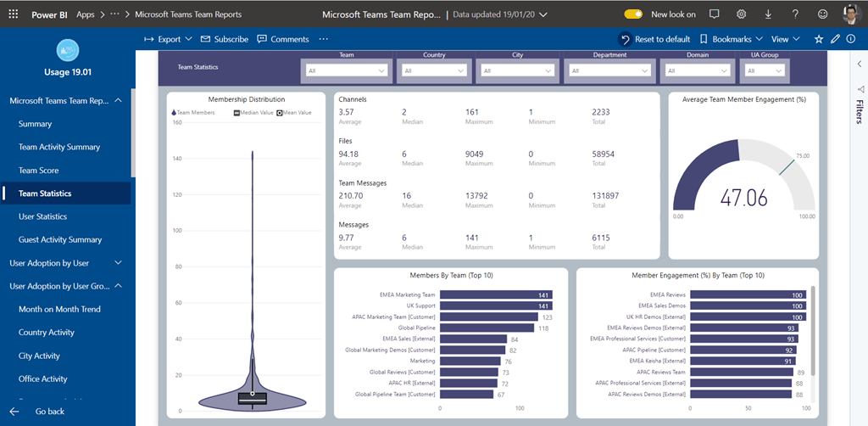868x426 pixels.
Task: Expand the Department filter dropdown
Action: tap(609, 71)
